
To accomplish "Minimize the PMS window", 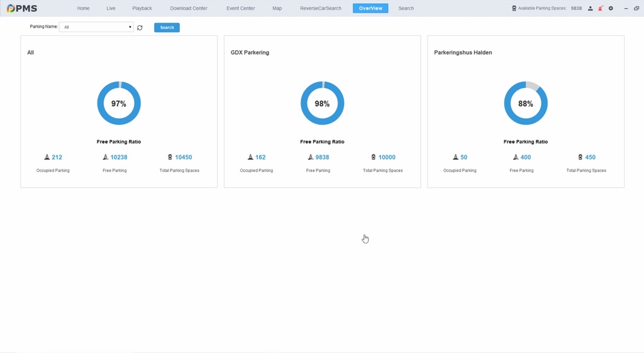I will [x=626, y=8].
